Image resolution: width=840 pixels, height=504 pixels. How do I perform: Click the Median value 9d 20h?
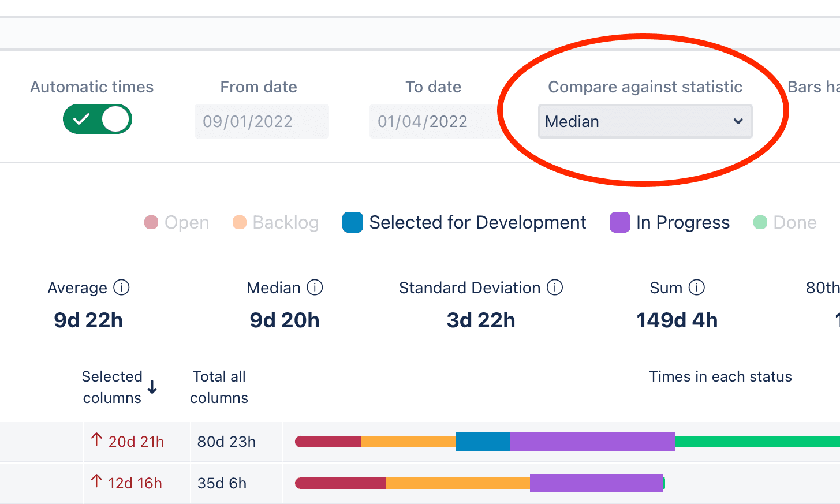click(x=285, y=320)
